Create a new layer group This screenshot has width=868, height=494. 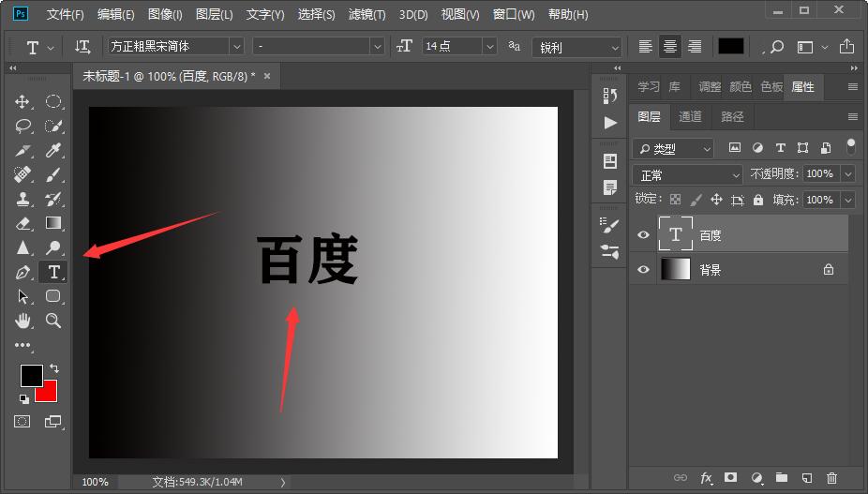tap(782, 477)
